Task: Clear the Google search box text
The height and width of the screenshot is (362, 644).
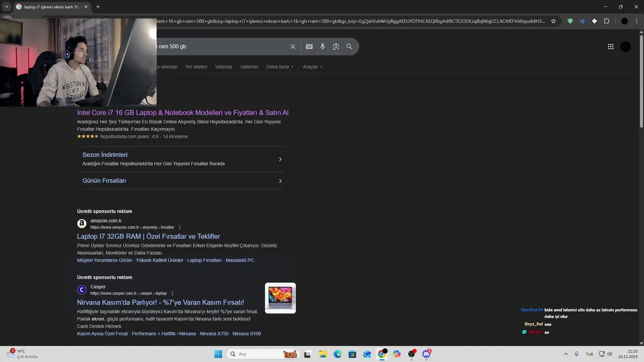Action: pos(293,46)
